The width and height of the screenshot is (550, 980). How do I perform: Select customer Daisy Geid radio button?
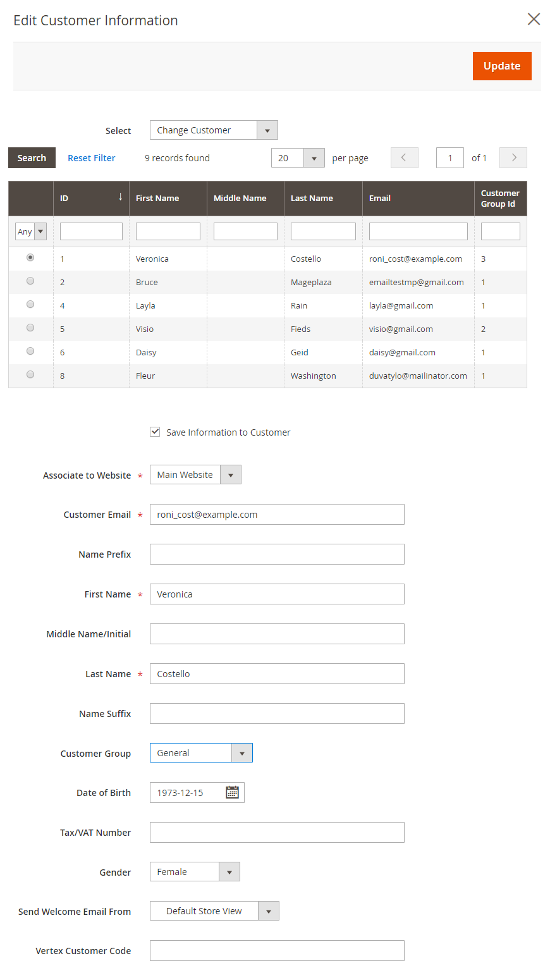(30, 352)
